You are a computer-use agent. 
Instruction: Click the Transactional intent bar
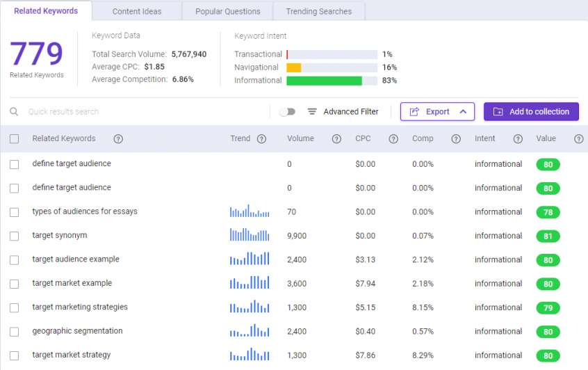click(x=332, y=54)
